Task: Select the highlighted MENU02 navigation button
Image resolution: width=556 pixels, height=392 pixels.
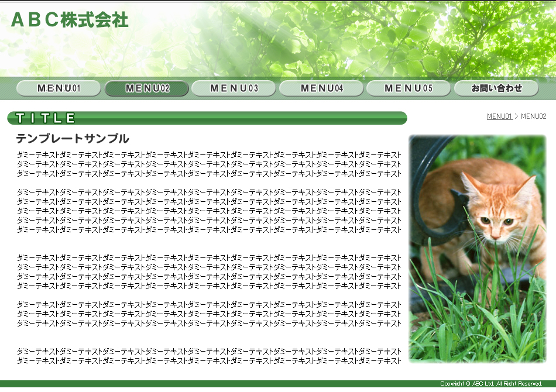Action: pos(147,88)
